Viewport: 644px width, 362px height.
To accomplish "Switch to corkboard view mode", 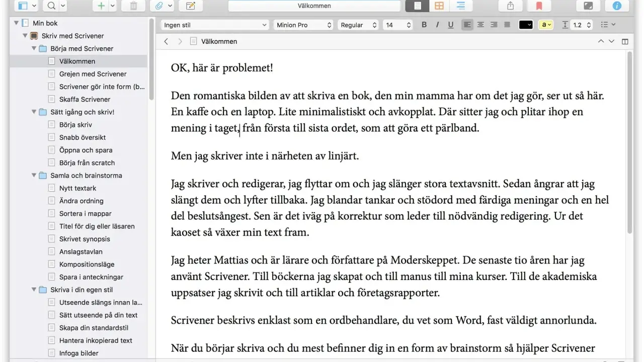I will [439, 6].
